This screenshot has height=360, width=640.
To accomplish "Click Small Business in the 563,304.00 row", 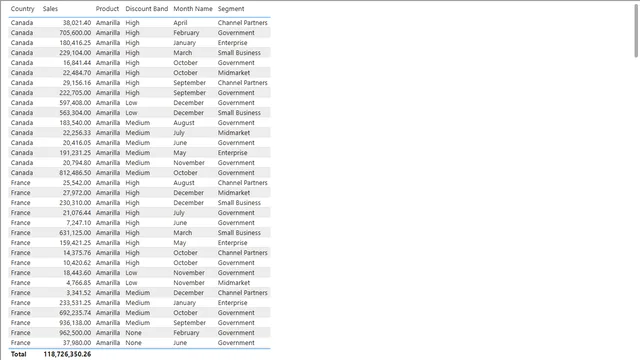I will (x=239, y=113).
